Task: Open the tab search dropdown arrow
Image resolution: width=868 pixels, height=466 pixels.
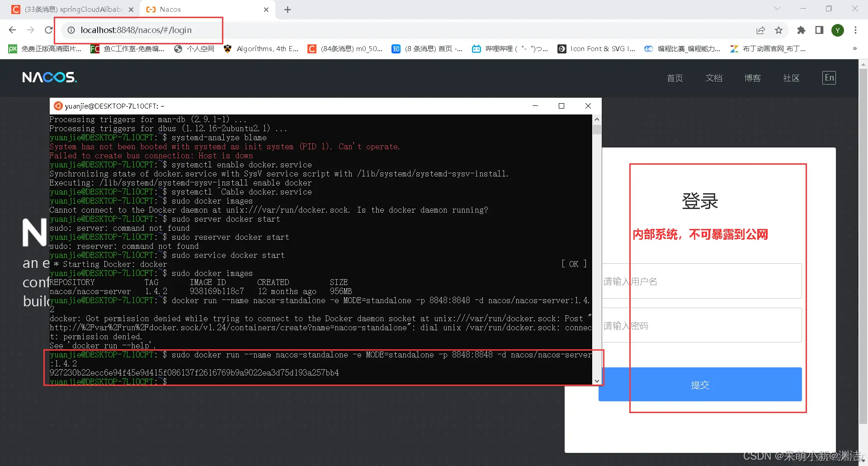Action: click(x=777, y=9)
